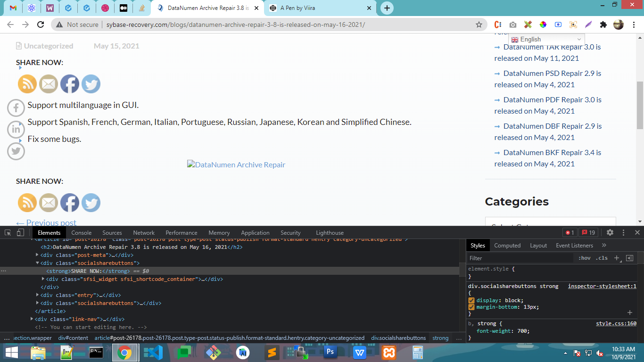Viewport: 644px width, 362px height.
Task: Show more Styles pane tabs chevron
Action: (x=604, y=245)
